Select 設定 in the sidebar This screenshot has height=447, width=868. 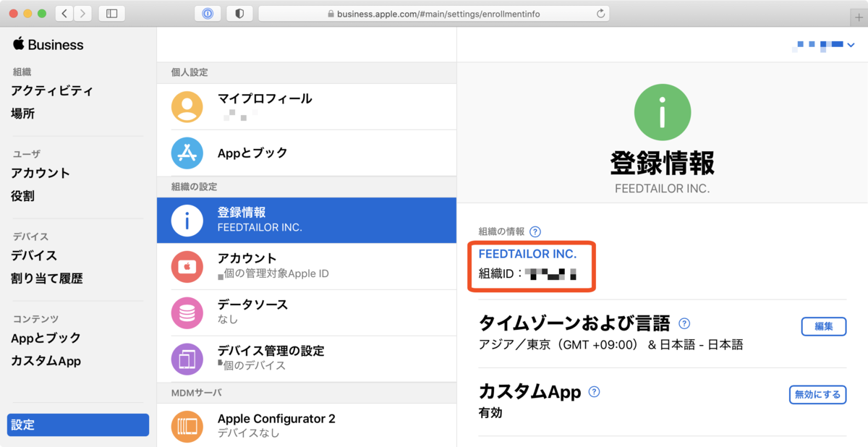[x=78, y=425]
